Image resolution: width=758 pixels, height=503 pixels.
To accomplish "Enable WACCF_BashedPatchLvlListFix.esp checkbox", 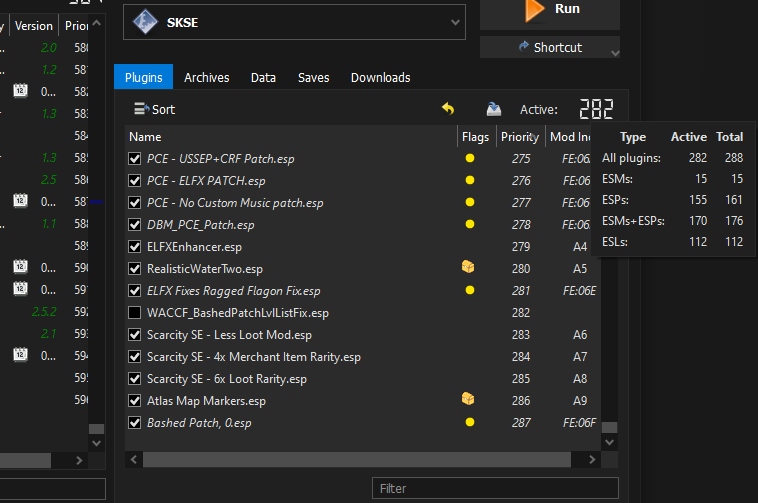I will coord(134,313).
